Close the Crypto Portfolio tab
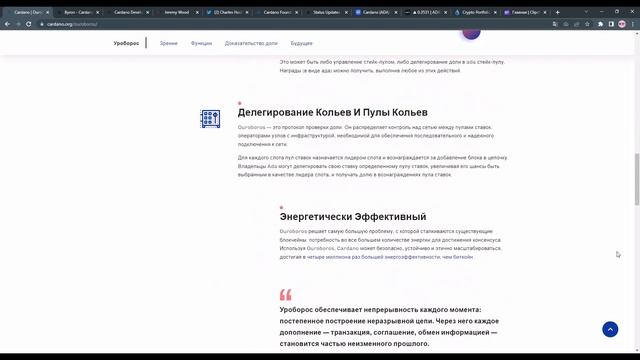 click(x=495, y=12)
